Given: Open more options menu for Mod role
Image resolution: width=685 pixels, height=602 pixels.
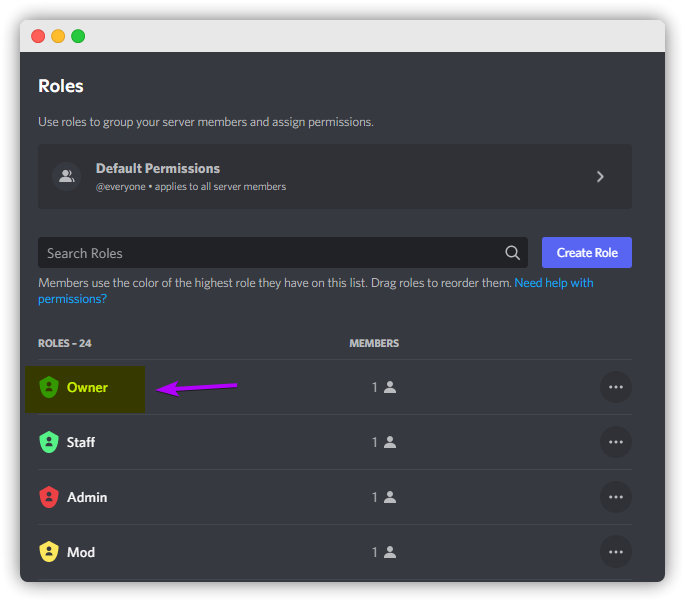Looking at the screenshot, I should (616, 552).
